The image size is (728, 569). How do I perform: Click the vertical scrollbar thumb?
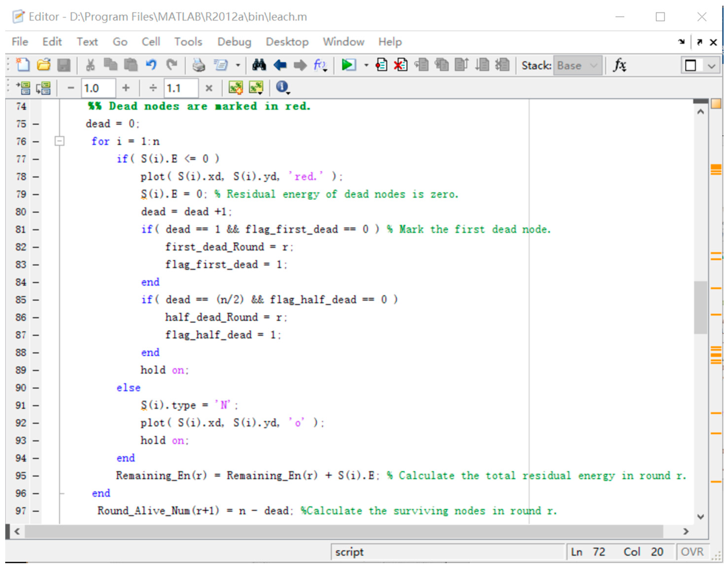pos(701,307)
